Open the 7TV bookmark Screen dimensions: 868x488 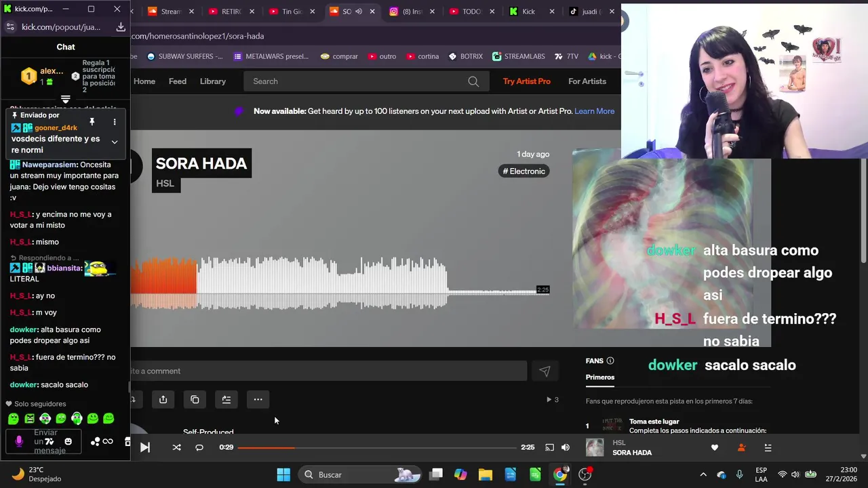tap(568, 56)
